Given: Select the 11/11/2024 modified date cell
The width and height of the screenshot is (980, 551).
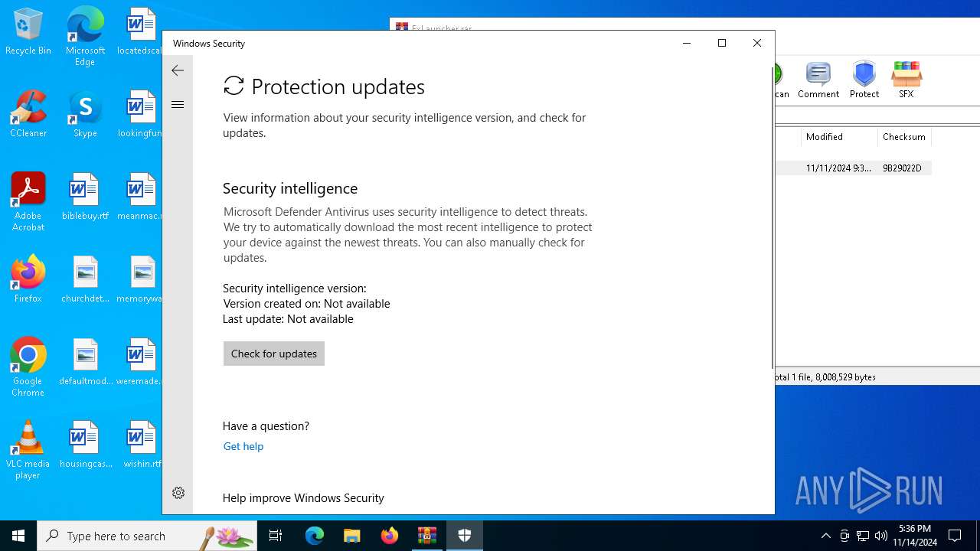Looking at the screenshot, I should pos(838,168).
